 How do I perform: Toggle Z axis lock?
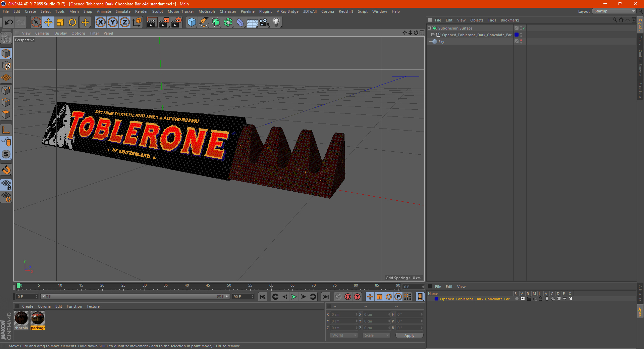click(x=125, y=22)
